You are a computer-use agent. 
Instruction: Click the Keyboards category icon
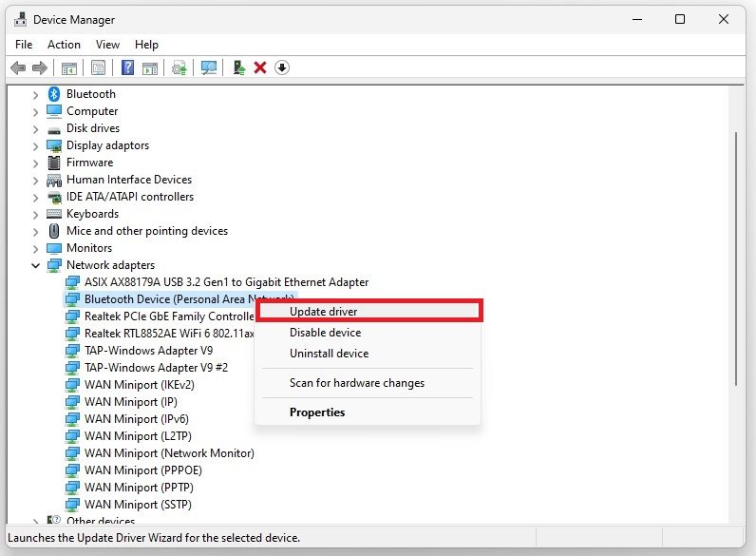(x=54, y=214)
